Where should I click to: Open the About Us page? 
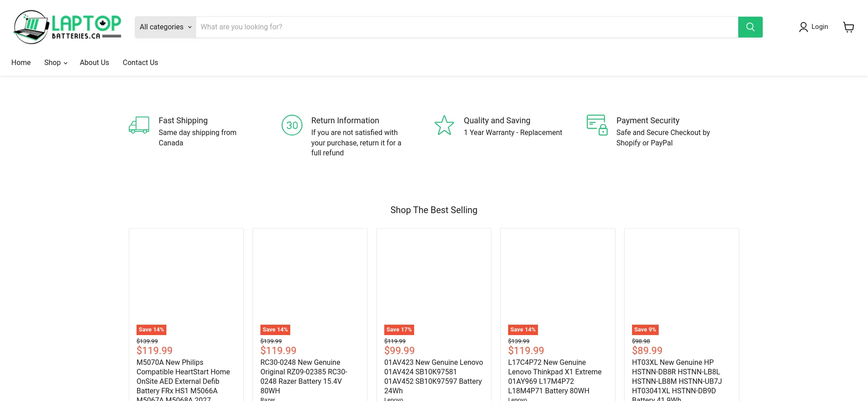click(x=94, y=63)
